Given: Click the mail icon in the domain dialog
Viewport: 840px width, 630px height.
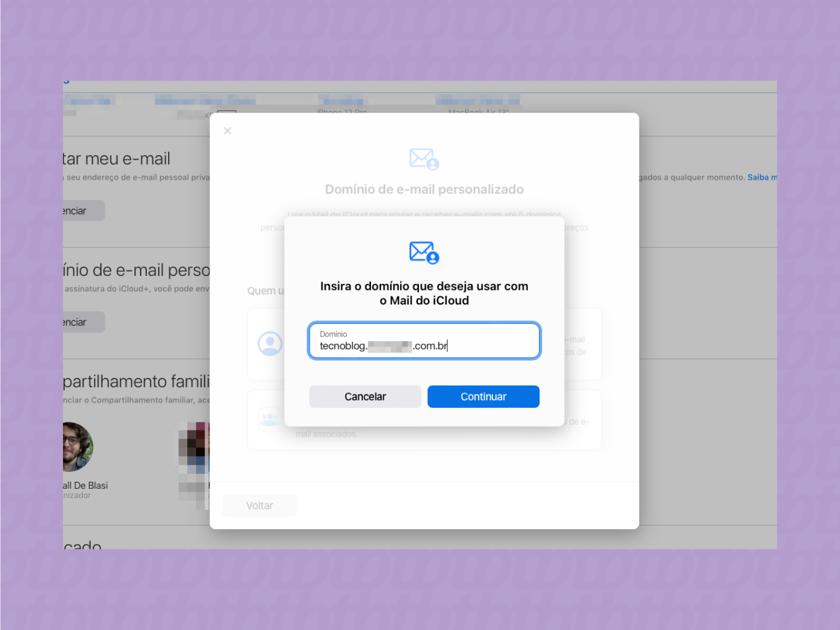Looking at the screenshot, I should [424, 253].
